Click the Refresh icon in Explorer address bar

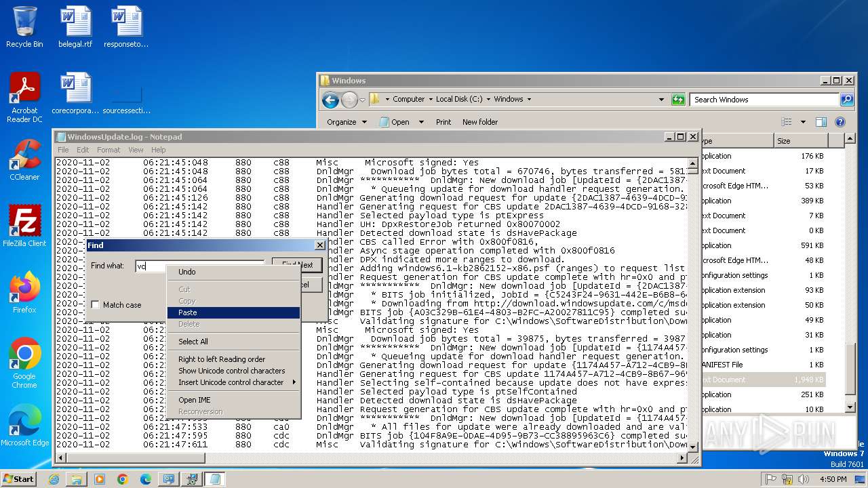678,100
